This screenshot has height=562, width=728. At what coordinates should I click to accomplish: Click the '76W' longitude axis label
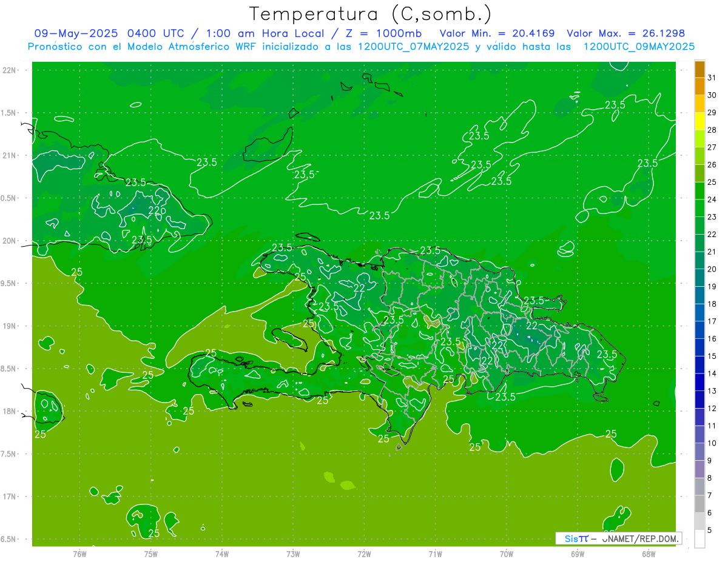point(79,554)
